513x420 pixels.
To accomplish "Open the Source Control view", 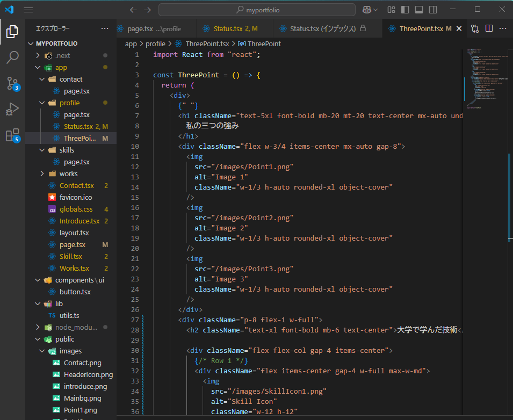I will [x=12, y=83].
